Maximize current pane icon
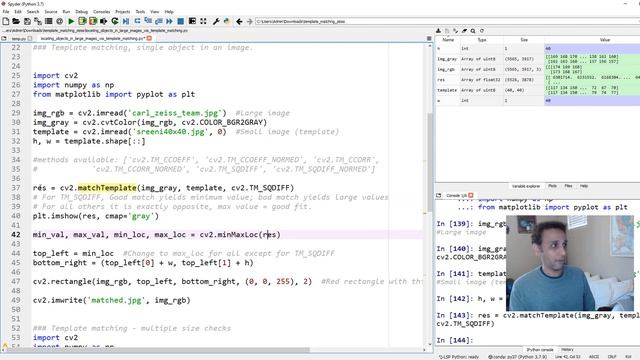 point(192,21)
